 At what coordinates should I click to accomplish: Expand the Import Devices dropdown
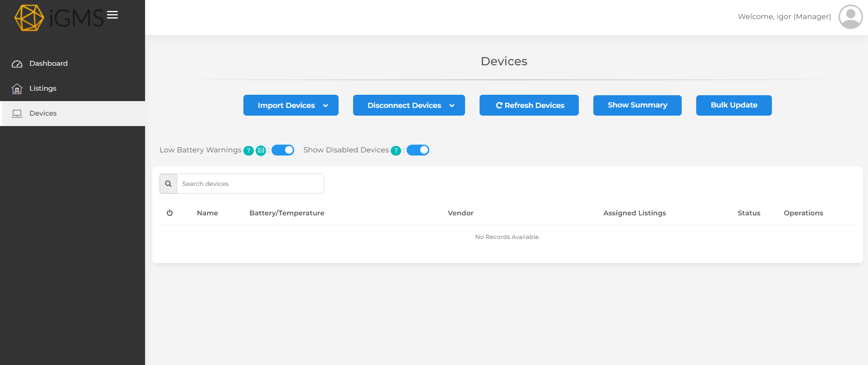coord(291,105)
